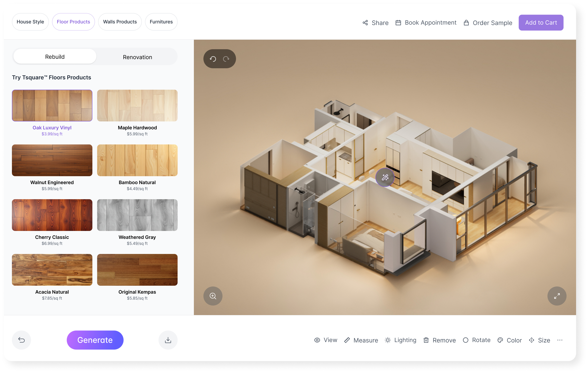Click the magic wand on the floor plan
The image size is (588, 373).
click(x=385, y=177)
